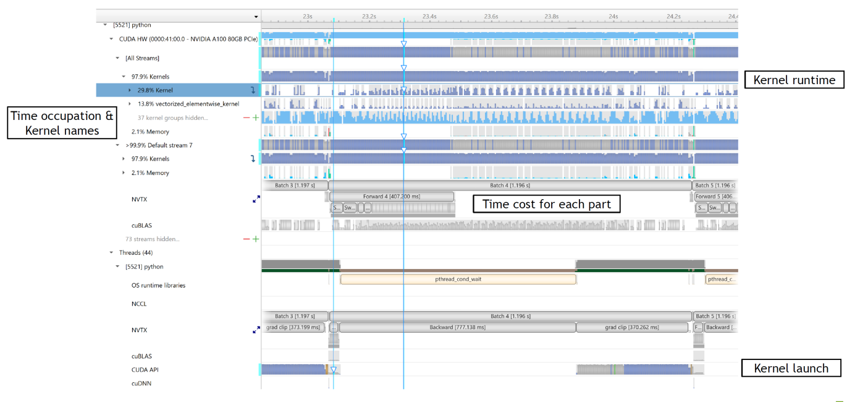The width and height of the screenshot is (868, 402).
Task: Click the Forward 4 [407.200 ms] range
Action: coord(391,196)
